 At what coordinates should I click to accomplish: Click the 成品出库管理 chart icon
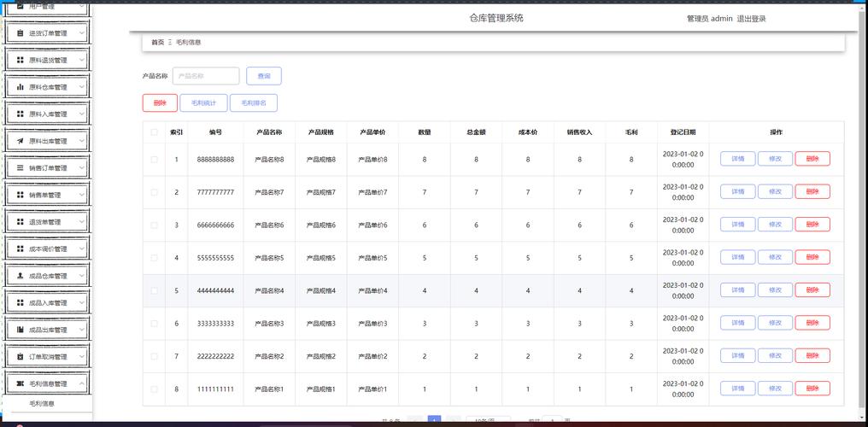[20, 330]
